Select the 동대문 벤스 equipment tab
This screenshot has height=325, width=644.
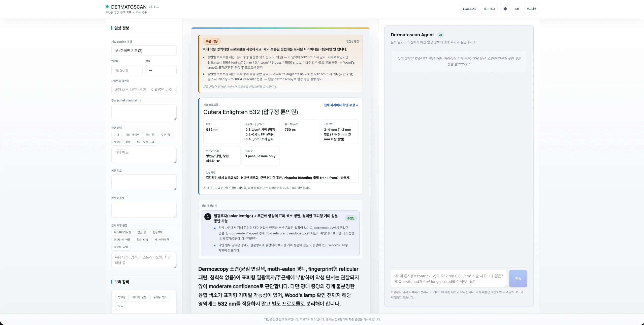point(160,297)
